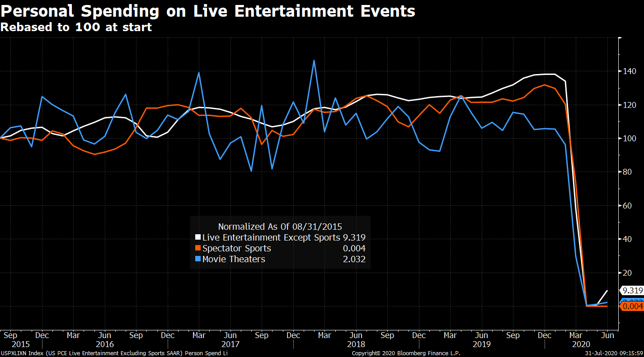Viewport: 644px width, 357px height.
Task: Select the Movie Theaters legend label
Action: [x=234, y=259]
